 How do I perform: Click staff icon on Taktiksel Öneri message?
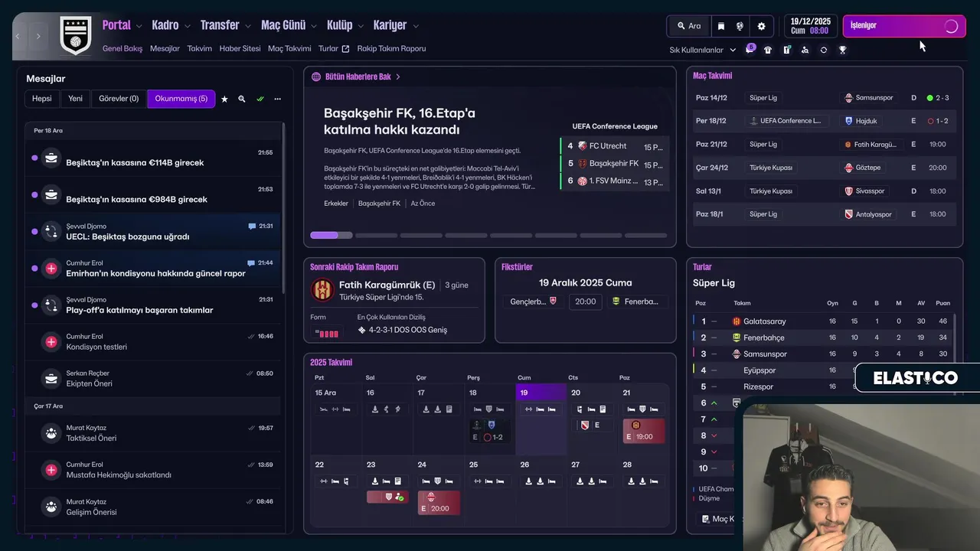(51, 434)
